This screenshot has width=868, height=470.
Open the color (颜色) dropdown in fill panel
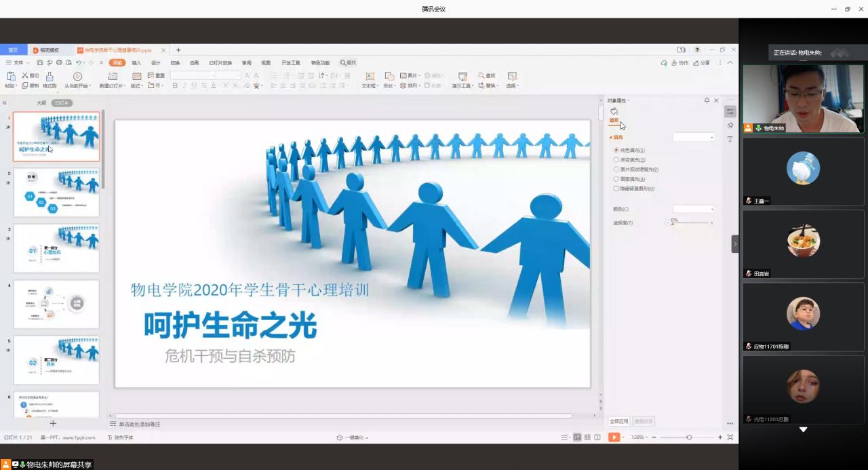[694, 209]
